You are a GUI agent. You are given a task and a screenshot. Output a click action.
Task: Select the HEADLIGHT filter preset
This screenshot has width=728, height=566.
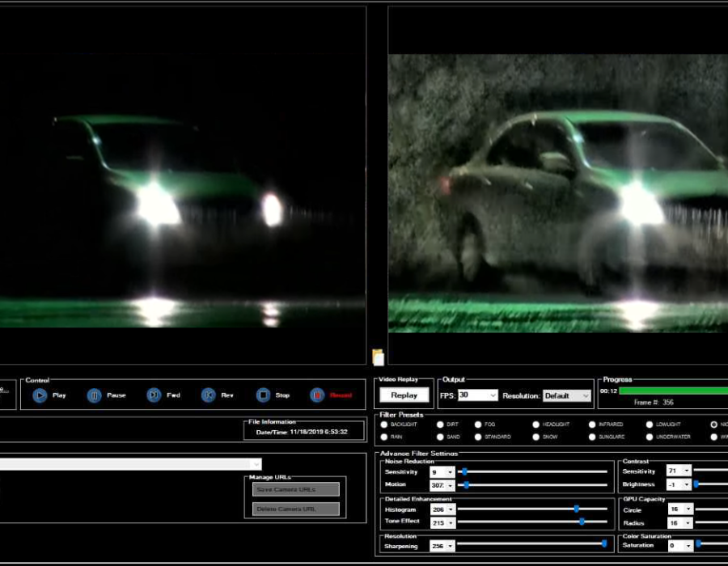point(536,424)
